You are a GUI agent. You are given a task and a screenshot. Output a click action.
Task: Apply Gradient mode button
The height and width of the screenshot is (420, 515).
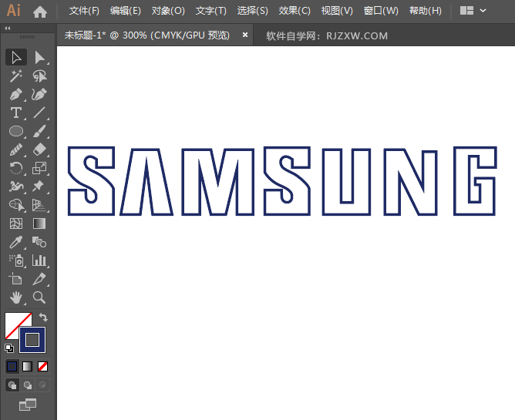(x=27, y=367)
